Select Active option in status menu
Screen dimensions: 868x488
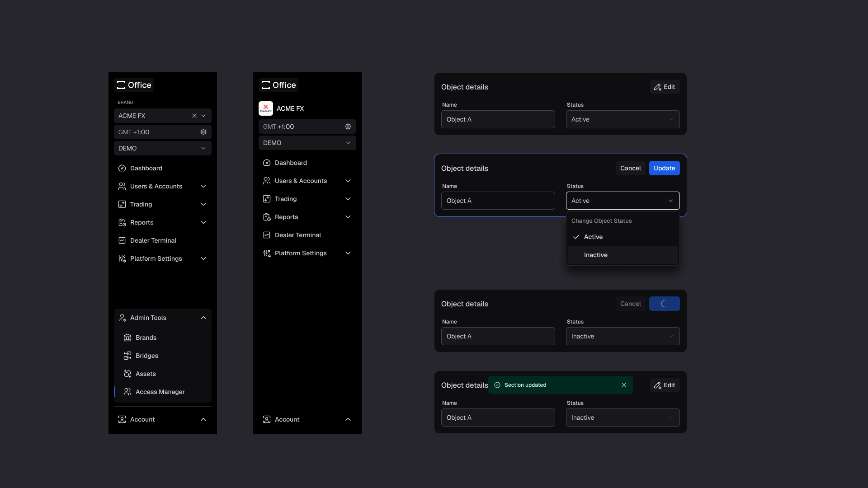(623, 237)
